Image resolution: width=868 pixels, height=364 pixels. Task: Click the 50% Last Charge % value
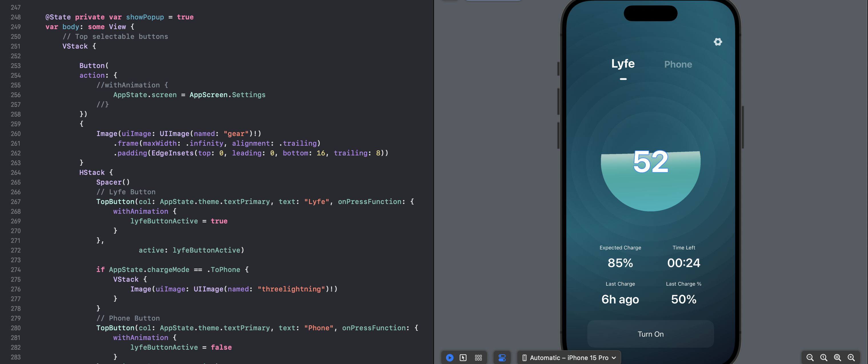[x=683, y=299]
